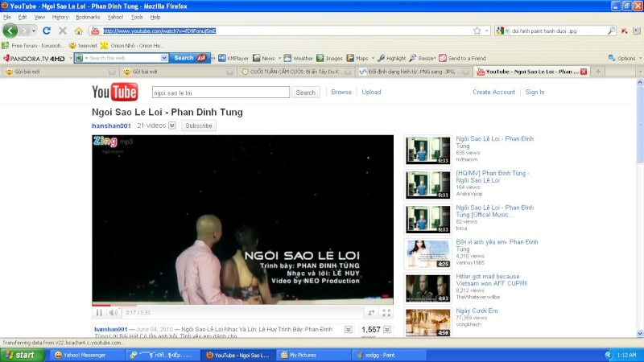This screenshot has height=362, width=644.
Task: Open the History menu
Action: pyautogui.click(x=60, y=17)
